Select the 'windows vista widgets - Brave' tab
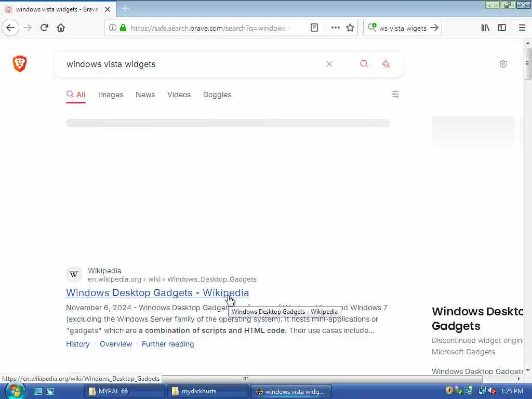The height and width of the screenshot is (399, 532). click(x=58, y=9)
